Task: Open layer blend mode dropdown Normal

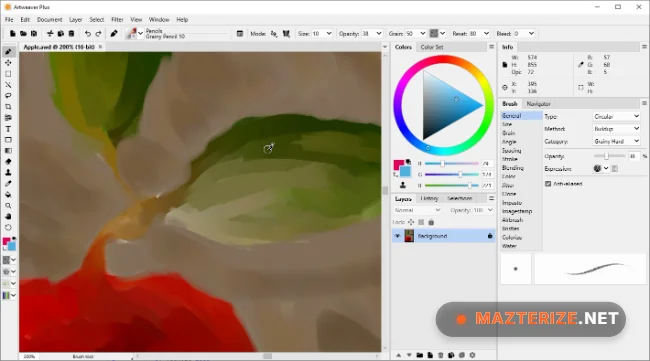Action: click(417, 210)
